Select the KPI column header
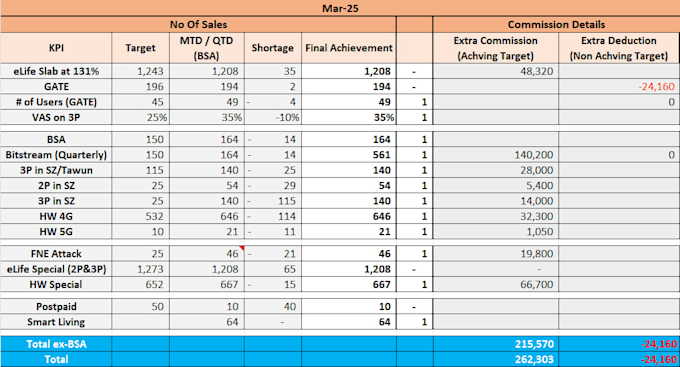680x367 pixels. (x=56, y=48)
